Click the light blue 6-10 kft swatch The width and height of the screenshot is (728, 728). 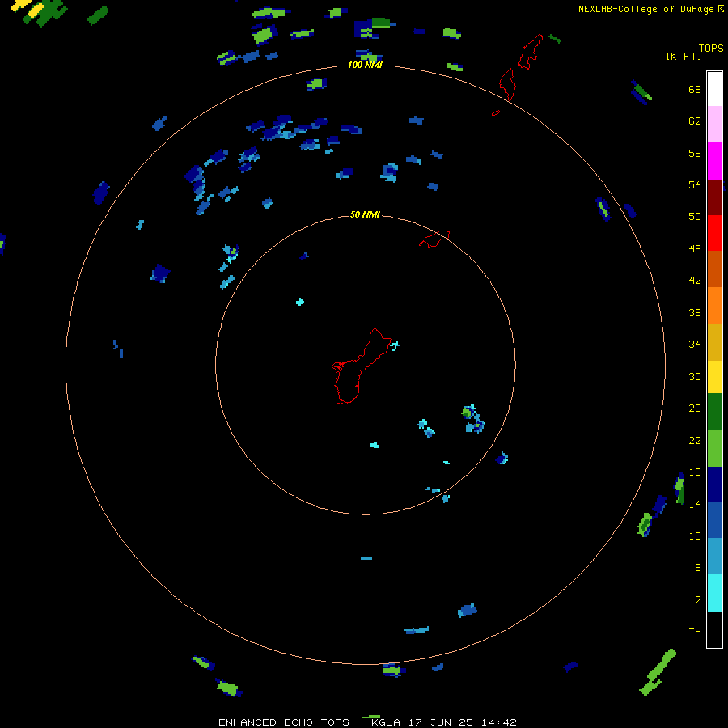(x=714, y=557)
